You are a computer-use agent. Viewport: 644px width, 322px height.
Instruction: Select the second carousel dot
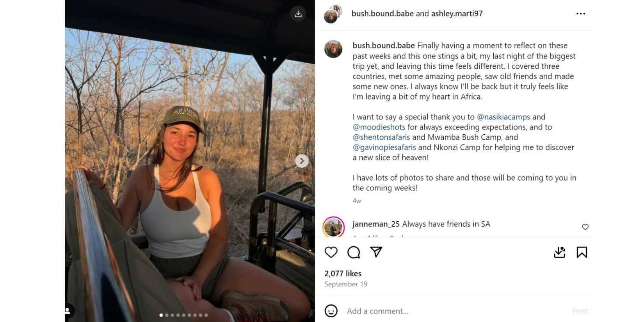(166, 315)
